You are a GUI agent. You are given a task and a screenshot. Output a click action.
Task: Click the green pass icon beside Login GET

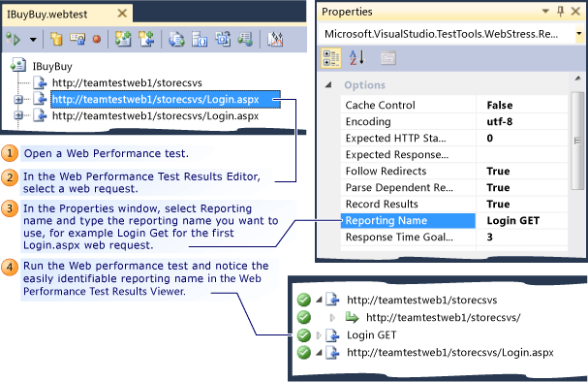point(304,335)
